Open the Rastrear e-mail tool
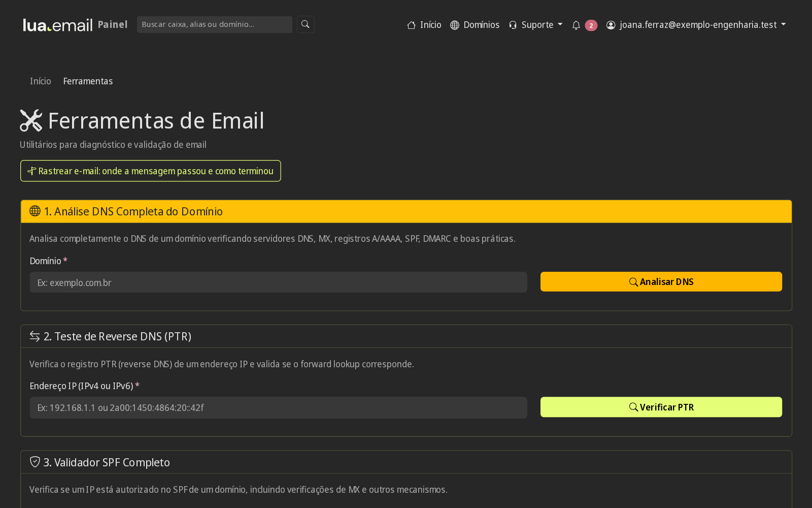 coord(151,171)
